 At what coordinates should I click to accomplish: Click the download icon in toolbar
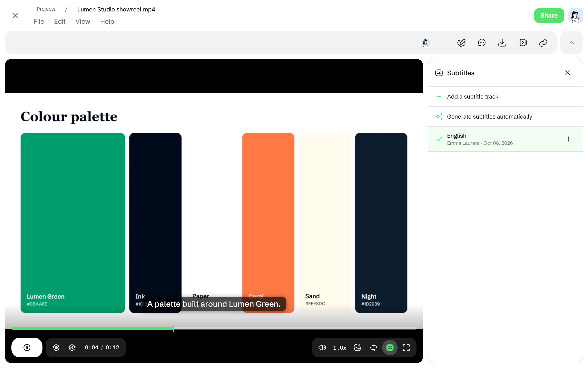[502, 43]
